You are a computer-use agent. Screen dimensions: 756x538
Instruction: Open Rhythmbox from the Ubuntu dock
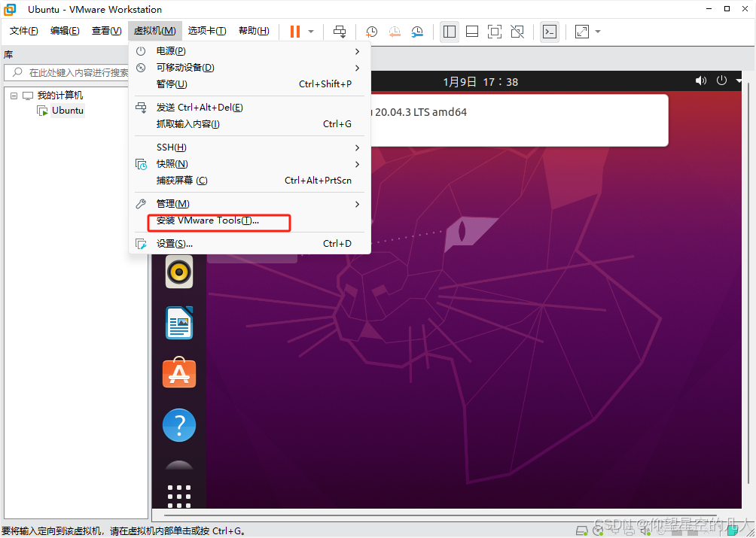[179, 272]
